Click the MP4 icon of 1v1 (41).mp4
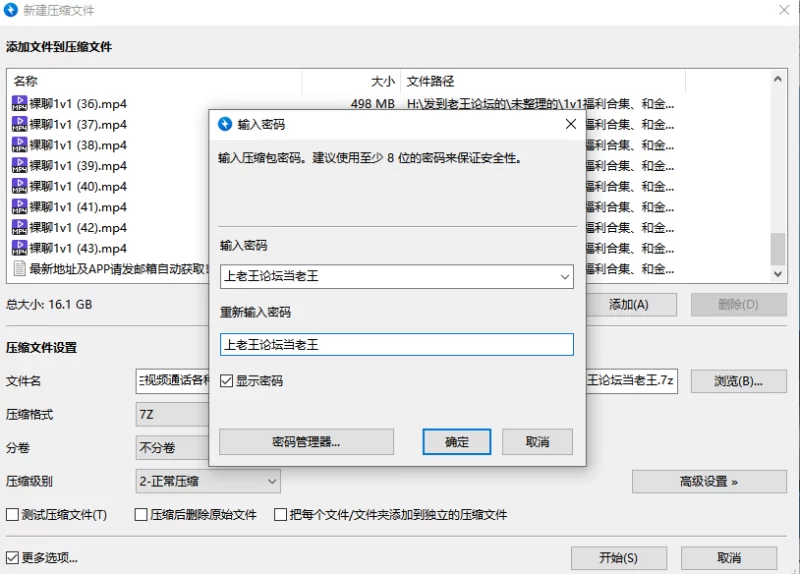This screenshot has height=574, width=800. 19,207
